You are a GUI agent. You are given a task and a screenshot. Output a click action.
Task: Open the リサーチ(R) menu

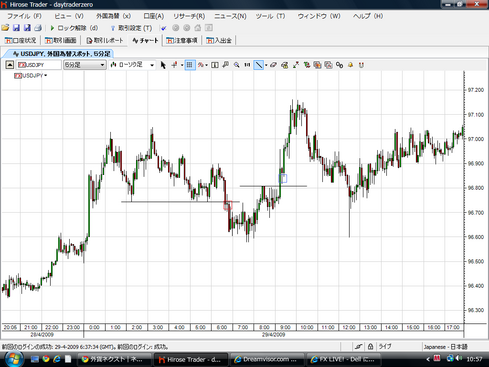click(189, 16)
